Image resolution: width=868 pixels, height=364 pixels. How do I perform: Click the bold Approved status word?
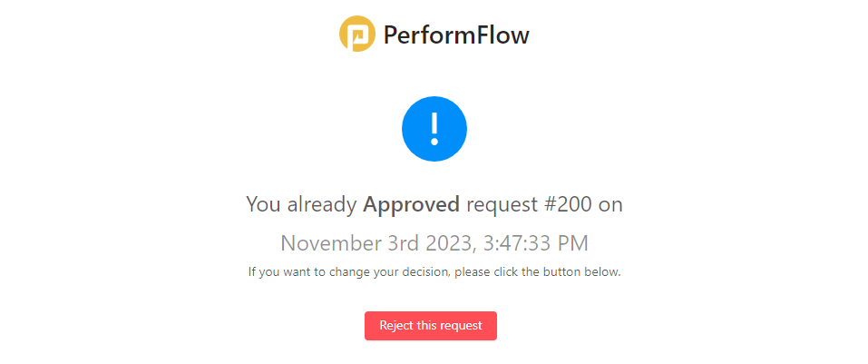[x=411, y=204]
